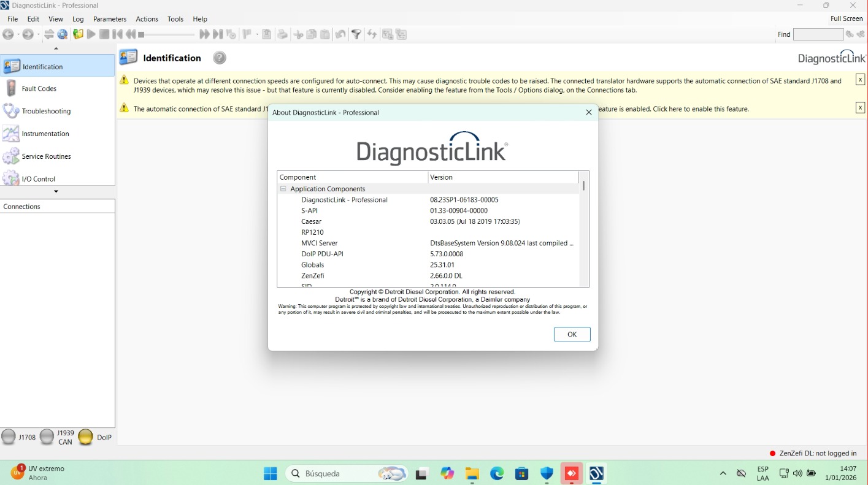Collapse the Application Components tree group
868x485 pixels.
tap(283, 189)
